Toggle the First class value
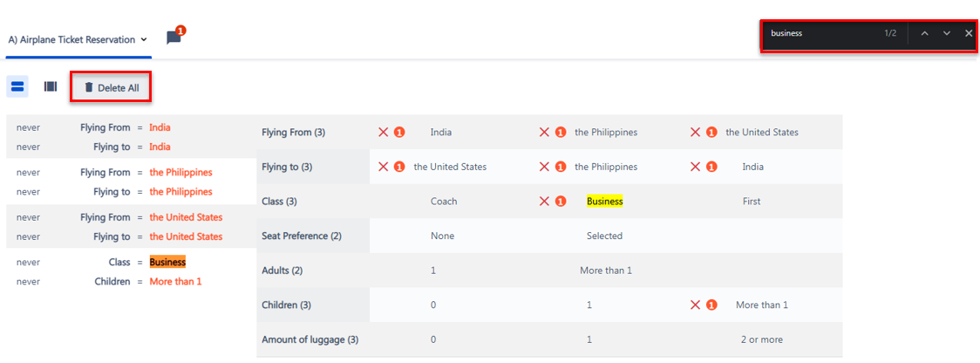 pyautogui.click(x=752, y=202)
